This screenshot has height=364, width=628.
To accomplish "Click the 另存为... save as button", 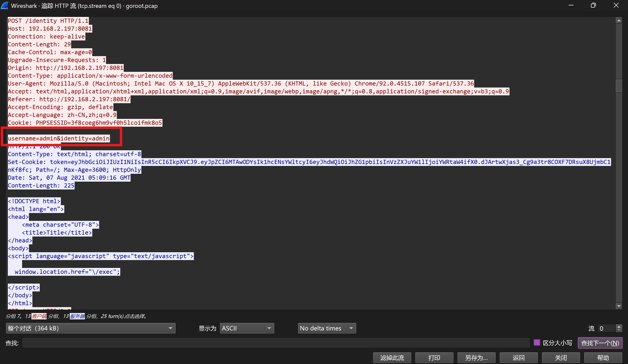I will [x=476, y=358].
